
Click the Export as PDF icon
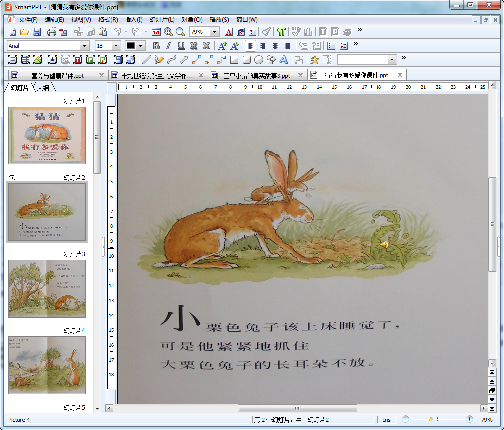[x=63, y=32]
